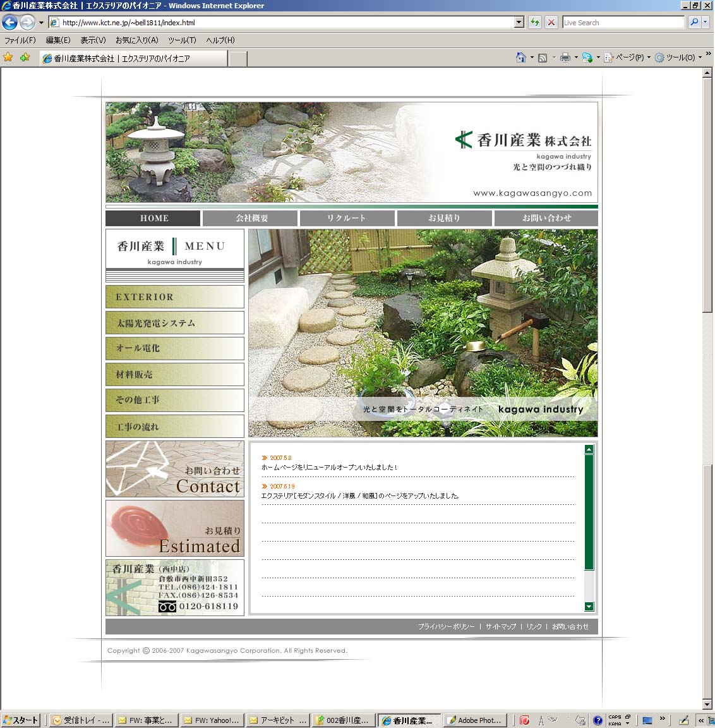Click the スタート Start button
The width and height of the screenshot is (715, 728).
click(x=21, y=720)
